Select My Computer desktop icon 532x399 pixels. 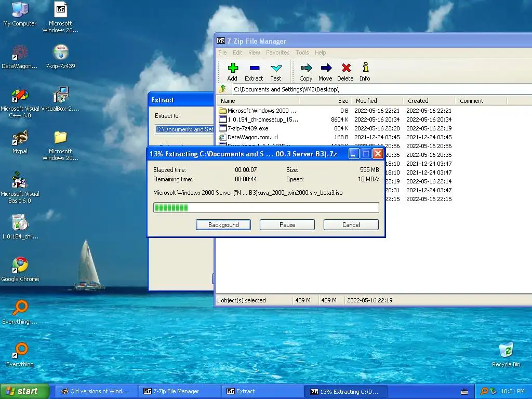(x=20, y=14)
